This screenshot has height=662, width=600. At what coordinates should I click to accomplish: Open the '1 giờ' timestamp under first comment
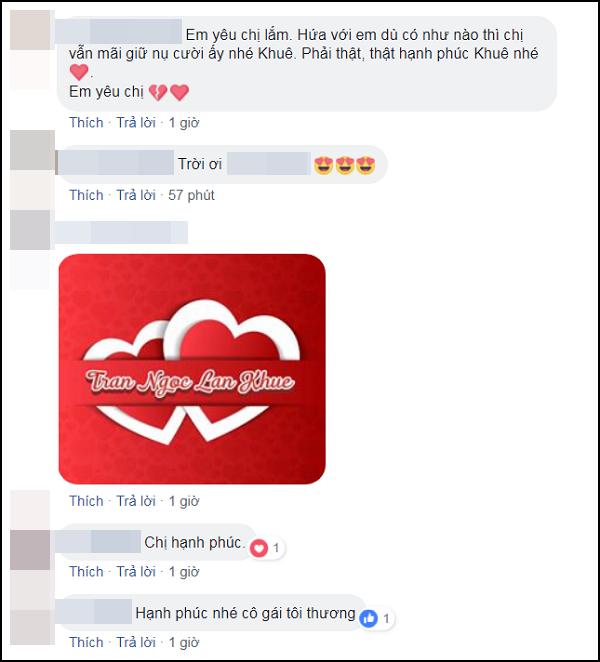pos(184,122)
